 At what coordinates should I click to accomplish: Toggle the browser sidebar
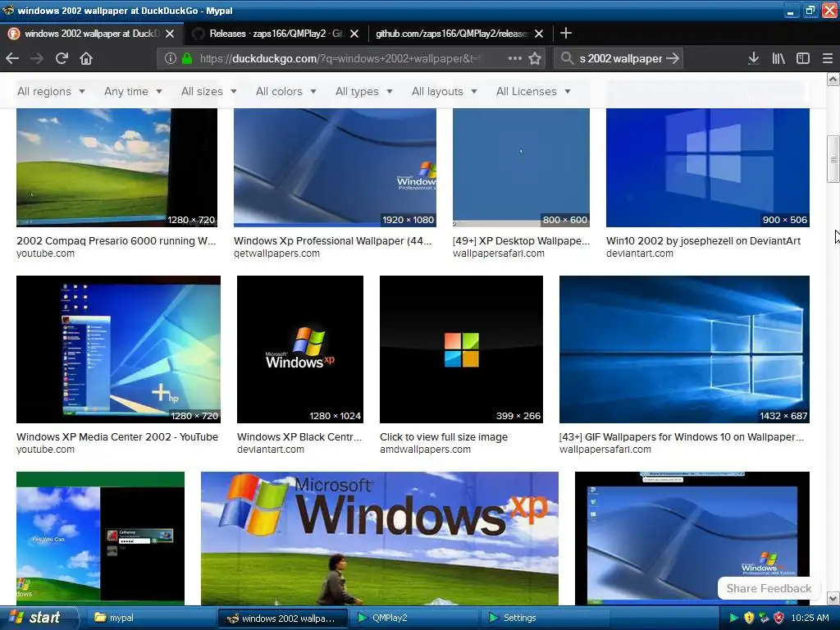(803, 58)
